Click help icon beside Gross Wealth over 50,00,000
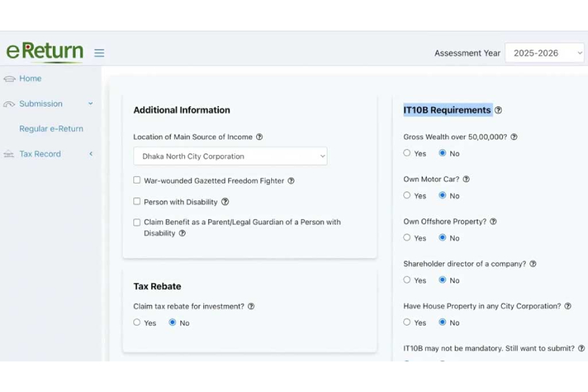The image size is (588, 392). click(x=514, y=137)
